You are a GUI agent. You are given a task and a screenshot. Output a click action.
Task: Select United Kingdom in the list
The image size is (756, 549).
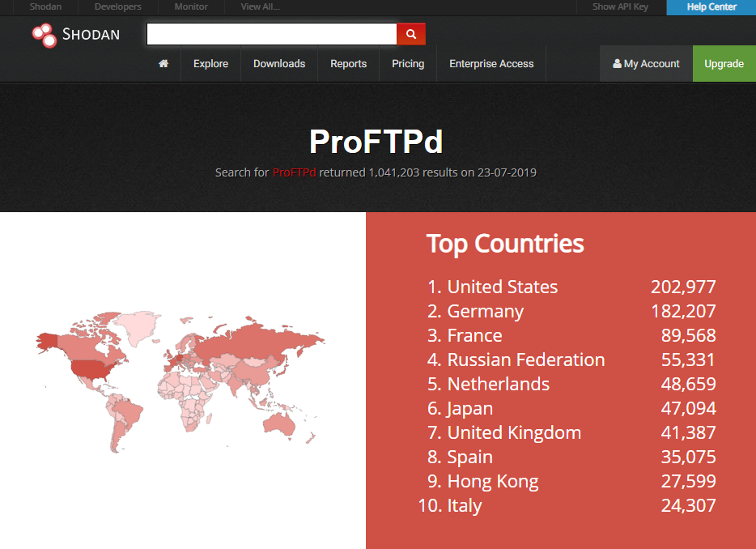point(514,432)
